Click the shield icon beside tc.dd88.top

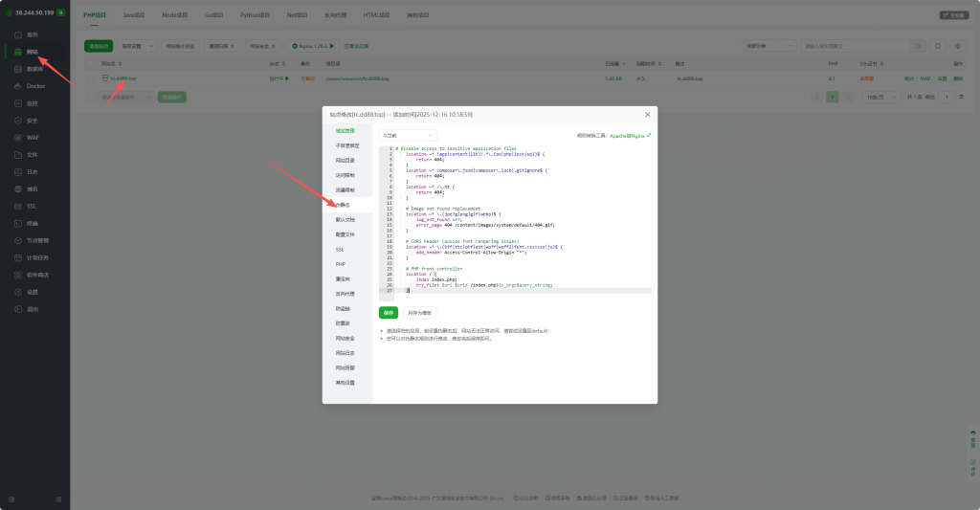point(105,78)
